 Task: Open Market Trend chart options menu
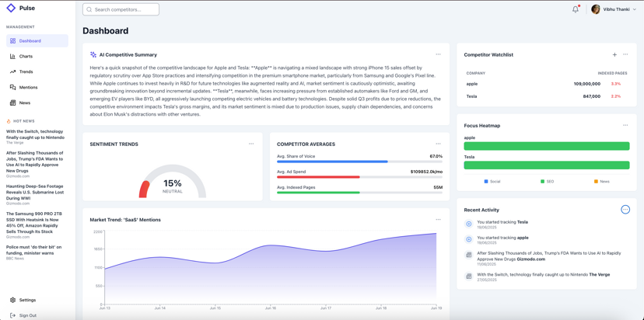coord(438,220)
